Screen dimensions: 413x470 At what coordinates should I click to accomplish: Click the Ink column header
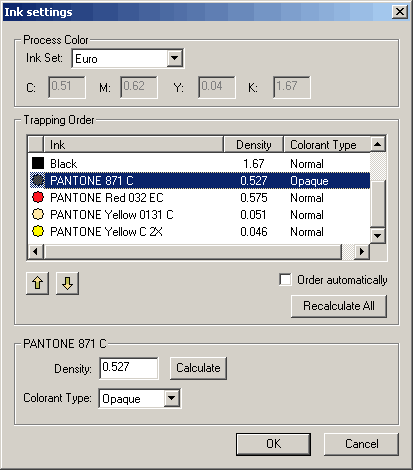tap(133, 144)
